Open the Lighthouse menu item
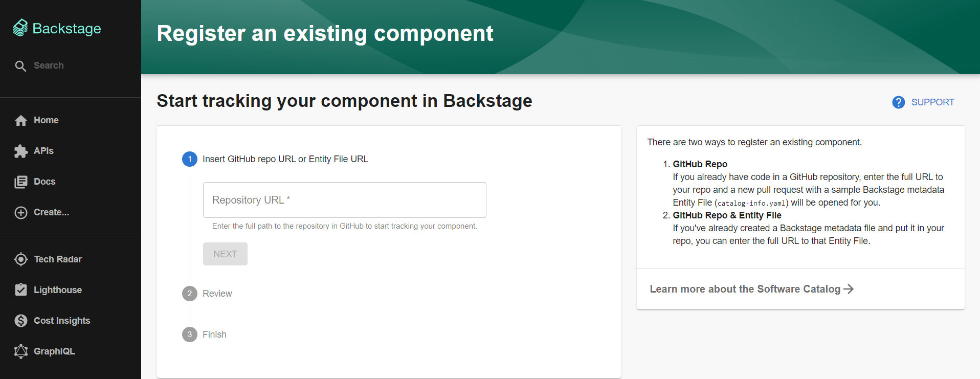This screenshot has width=980, height=379. click(x=57, y=290)
